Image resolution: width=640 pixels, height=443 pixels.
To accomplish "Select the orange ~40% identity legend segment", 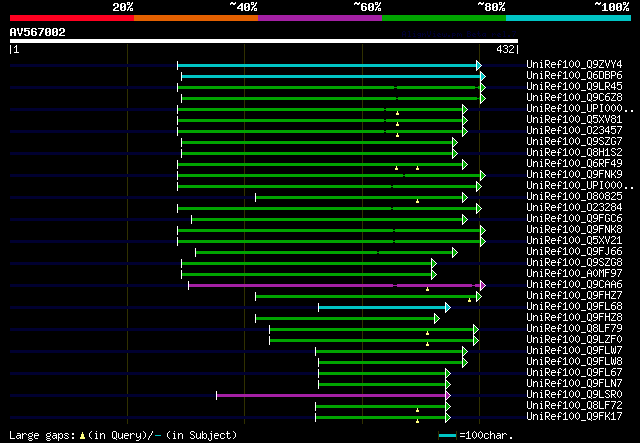I will click(x=196, y=18).
